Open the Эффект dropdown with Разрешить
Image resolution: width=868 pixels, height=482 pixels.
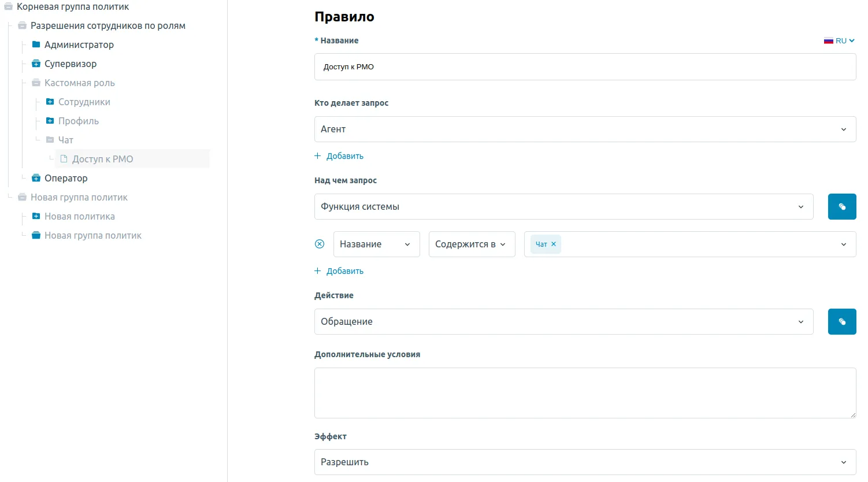[x=584, y=462]
